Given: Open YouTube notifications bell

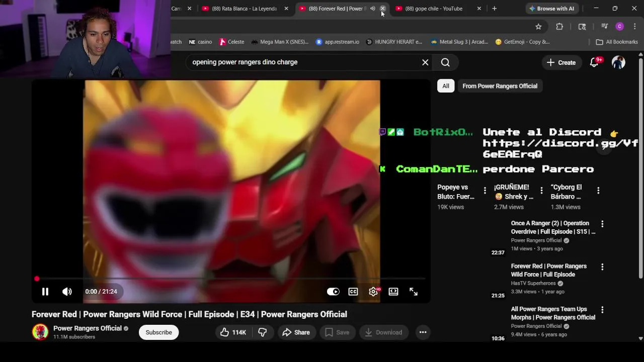Looking at the screenshot, I should (595, 62).
